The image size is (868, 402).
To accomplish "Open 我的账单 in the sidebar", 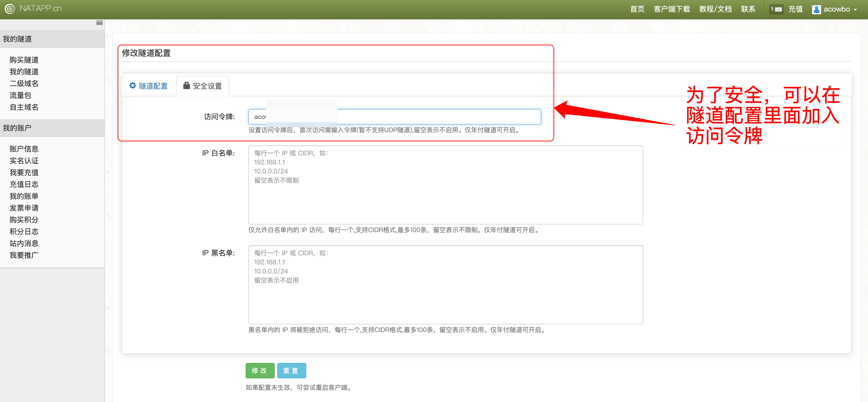I will click(x=24, y=196).
